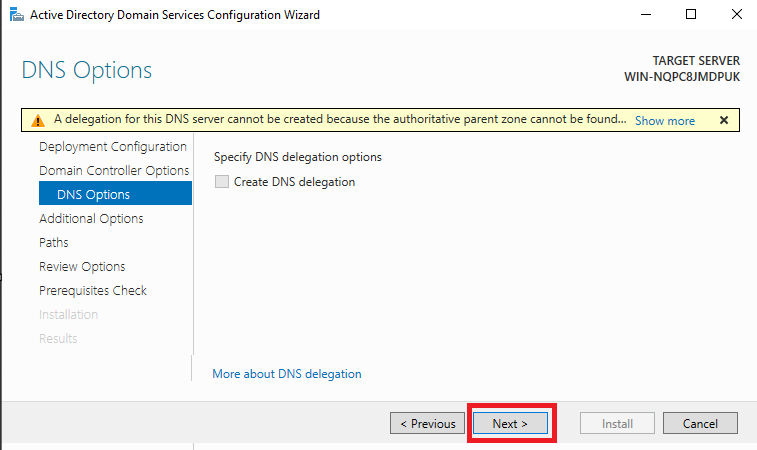Open Additional Options step
Screen dimensions: 757x450
pyautogui.click(x=91, y=219)
